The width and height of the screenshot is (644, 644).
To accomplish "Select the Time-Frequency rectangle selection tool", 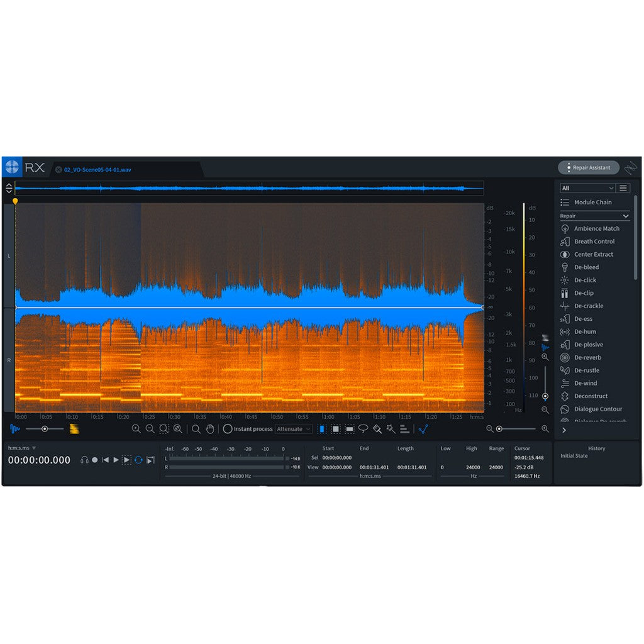I will (x=337, y=429).
